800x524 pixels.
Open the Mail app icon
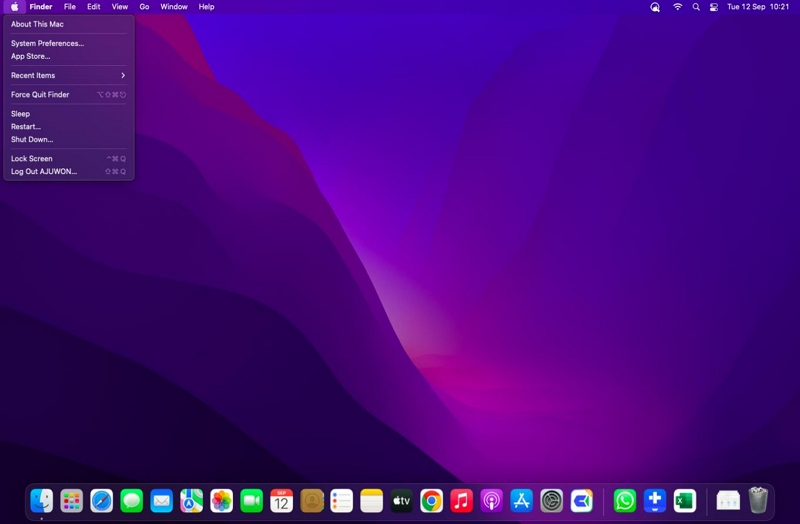point(162,501)
